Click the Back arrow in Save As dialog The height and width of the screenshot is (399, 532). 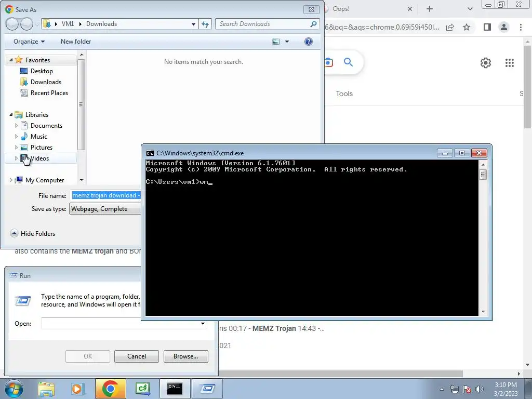[x=12, y=24]
